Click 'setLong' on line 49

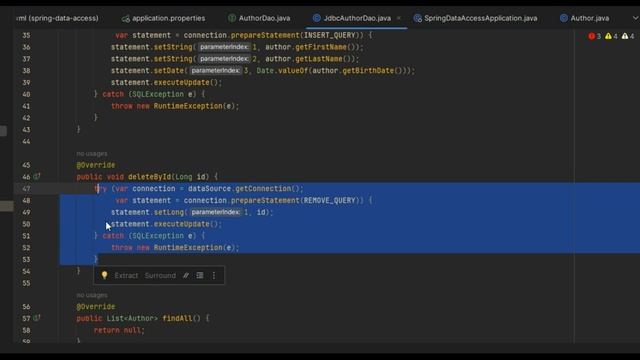pyautogui.click(x=169, y=212)
